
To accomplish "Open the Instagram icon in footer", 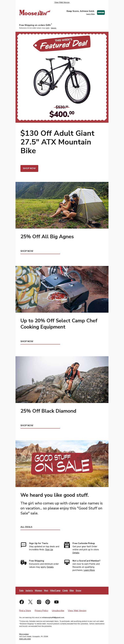I will (39, 602).
